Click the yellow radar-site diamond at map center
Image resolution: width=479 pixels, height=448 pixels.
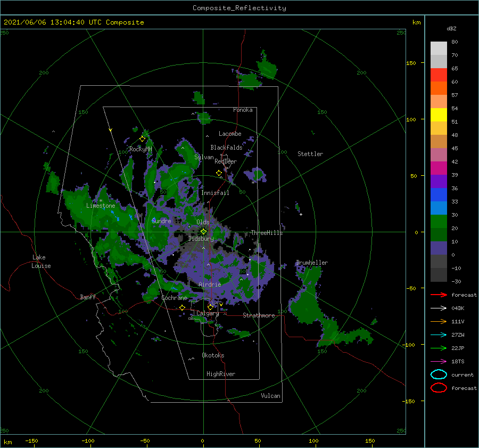[x=203, y=232]
